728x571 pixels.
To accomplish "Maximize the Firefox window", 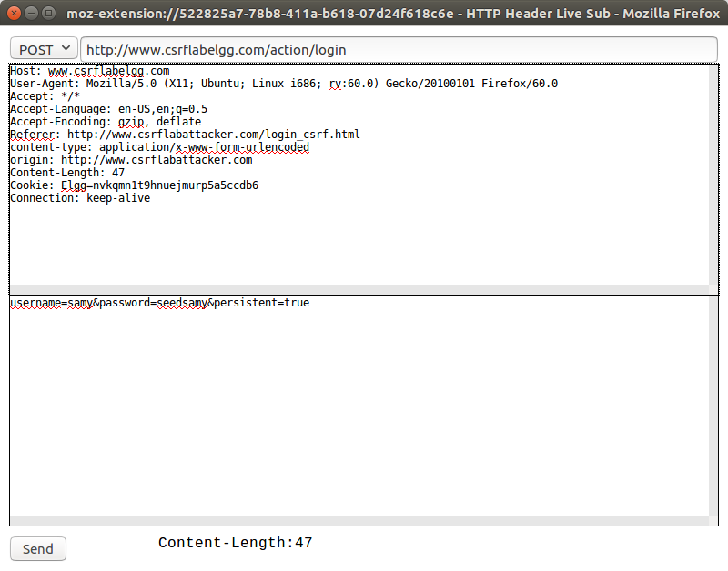I will (48, 14).
